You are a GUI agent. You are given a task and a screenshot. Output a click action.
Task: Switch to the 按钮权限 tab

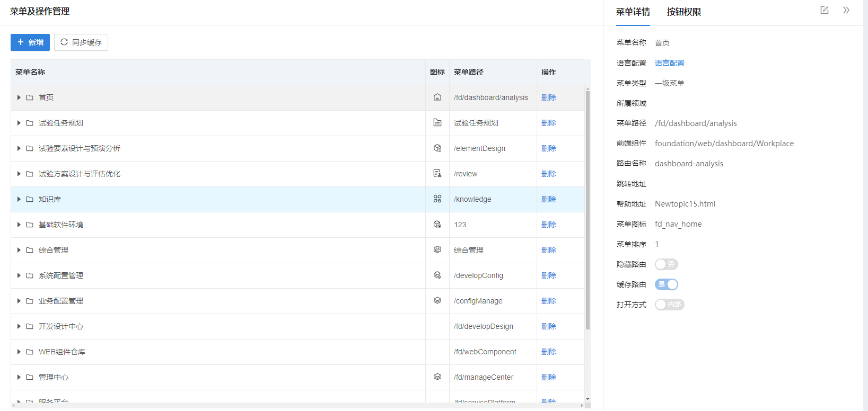click(x=684, y=12)
